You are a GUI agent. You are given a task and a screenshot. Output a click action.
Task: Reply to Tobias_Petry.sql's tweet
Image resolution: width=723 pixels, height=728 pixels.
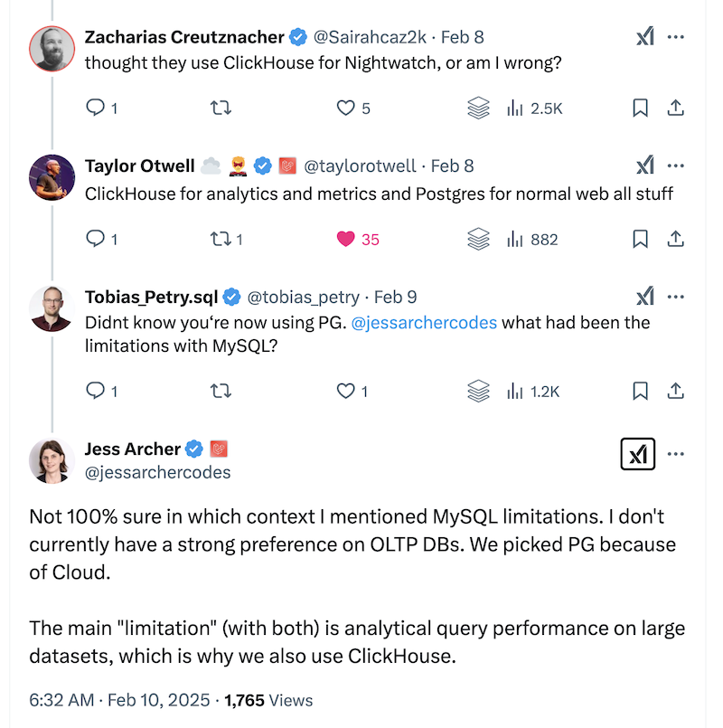pos(96,392)
